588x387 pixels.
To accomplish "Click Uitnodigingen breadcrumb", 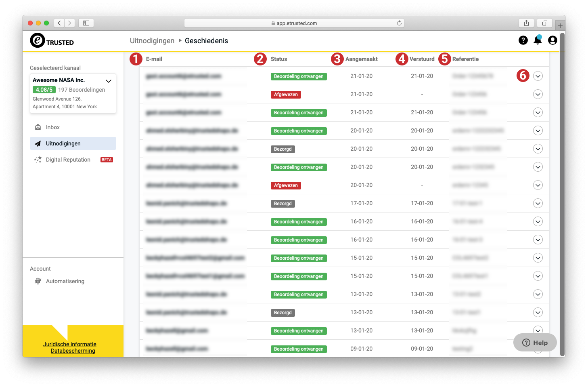I will tap(152, 41).
